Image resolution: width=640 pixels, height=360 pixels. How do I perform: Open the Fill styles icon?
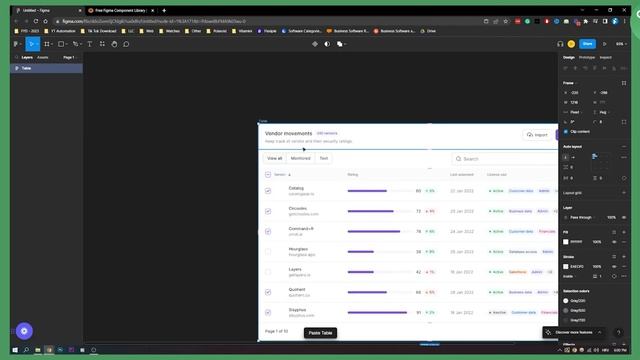614,232
